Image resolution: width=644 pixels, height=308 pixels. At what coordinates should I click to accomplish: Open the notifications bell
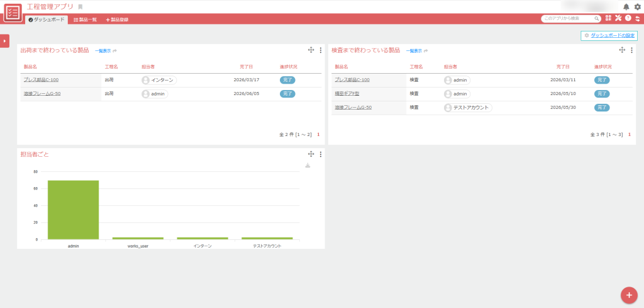click(x=626, y=7)
